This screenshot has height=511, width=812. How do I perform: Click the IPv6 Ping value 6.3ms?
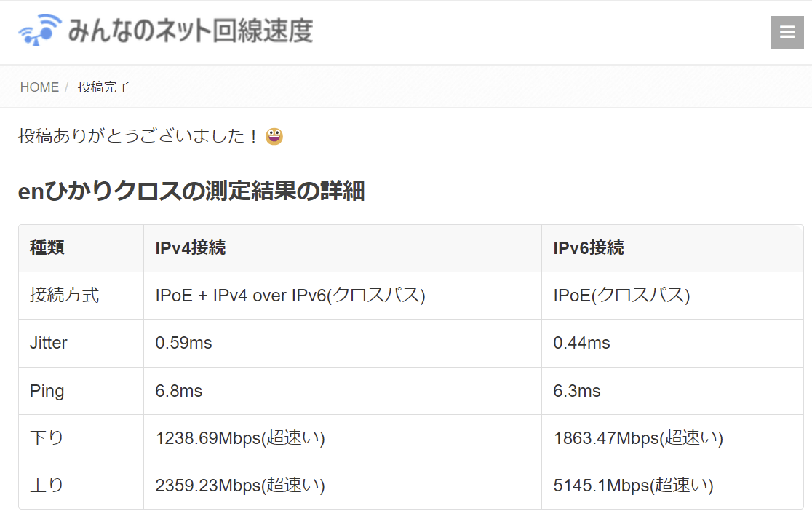(577, 391)
